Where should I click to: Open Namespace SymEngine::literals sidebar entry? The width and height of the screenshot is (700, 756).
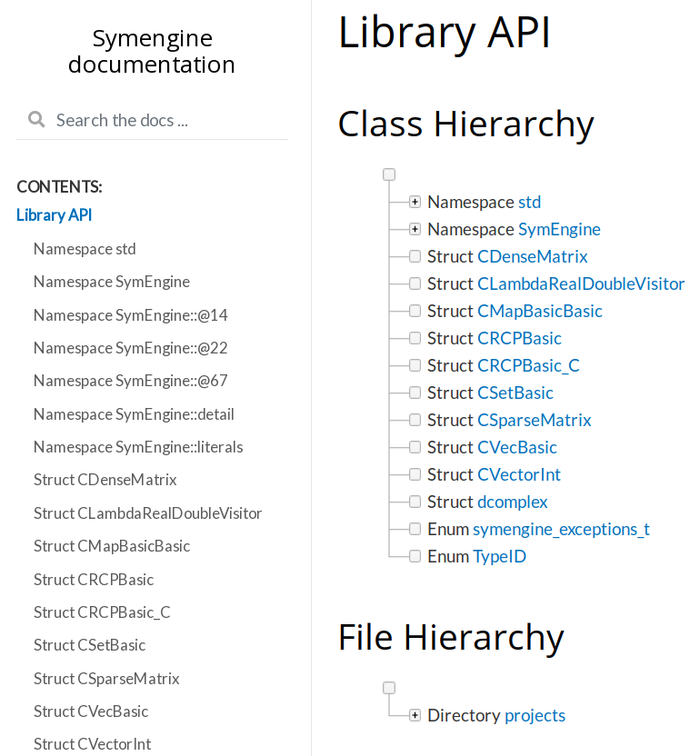pyautogui.click(x=138, y=447)
